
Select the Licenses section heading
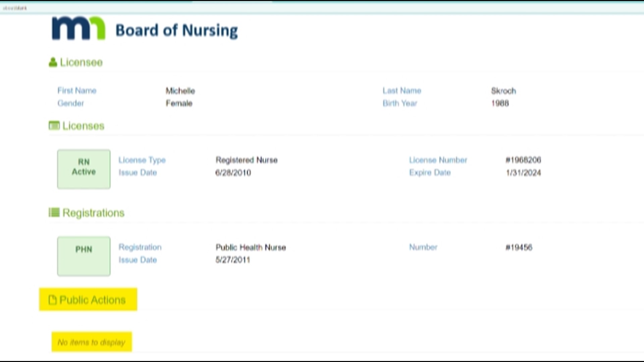[83, 126]
